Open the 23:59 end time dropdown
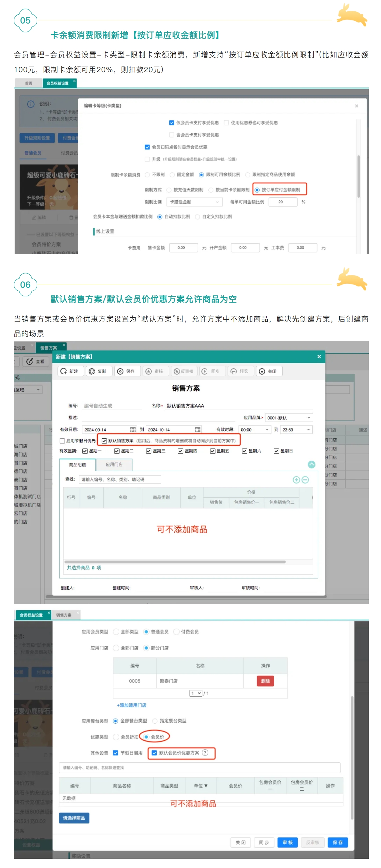 click(x=296, y=429)
